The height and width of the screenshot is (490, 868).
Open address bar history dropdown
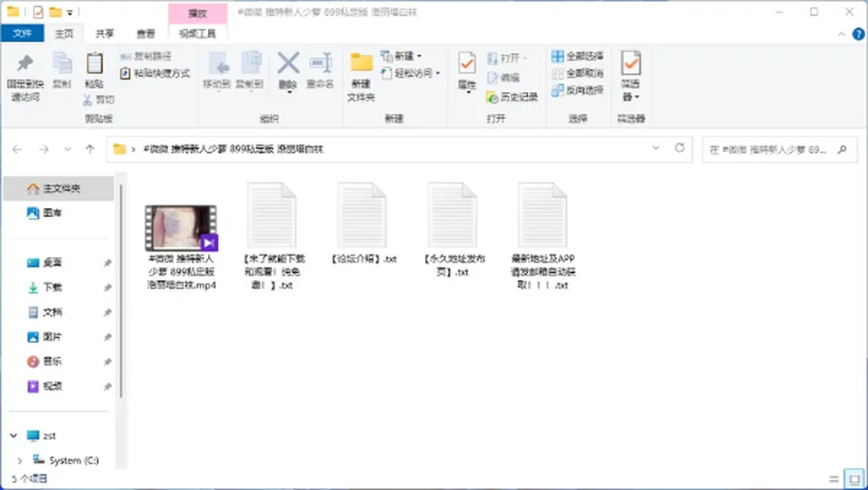[x=656, y=148]
